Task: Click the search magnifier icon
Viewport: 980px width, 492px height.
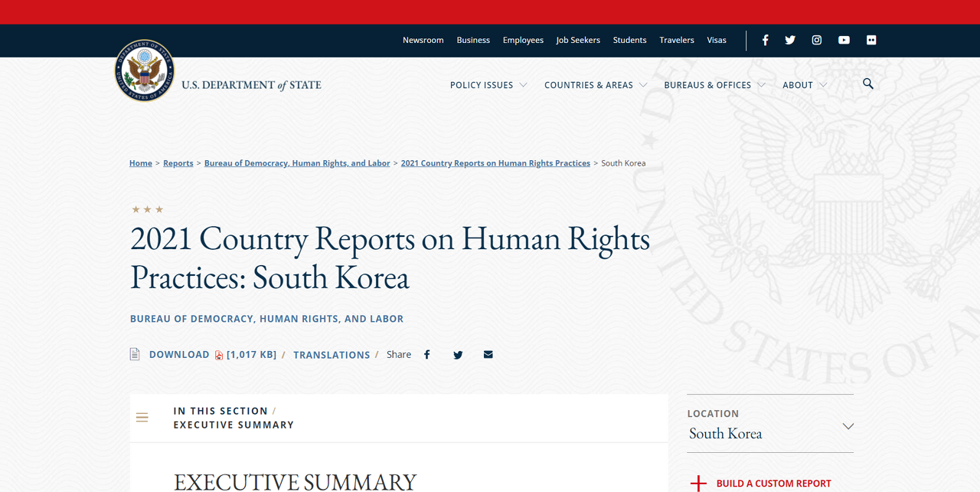Action: tap(868, 84)
